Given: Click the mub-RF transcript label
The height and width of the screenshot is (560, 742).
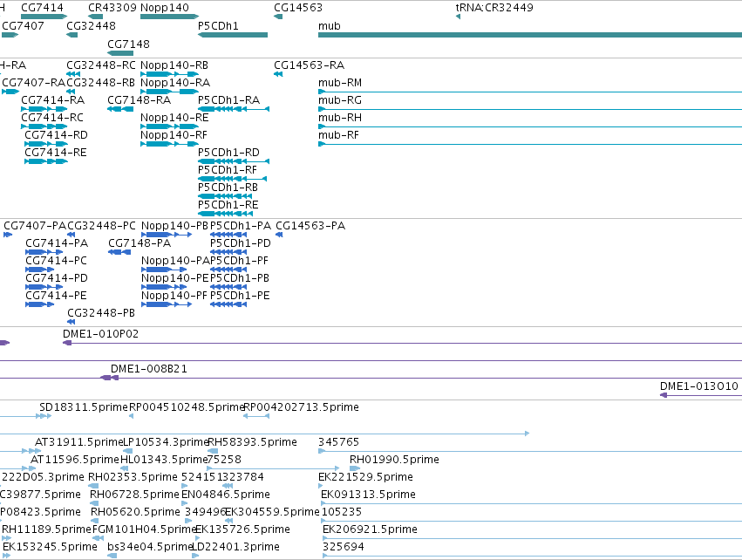Looking at the screenshot, I should coord(339,135).
